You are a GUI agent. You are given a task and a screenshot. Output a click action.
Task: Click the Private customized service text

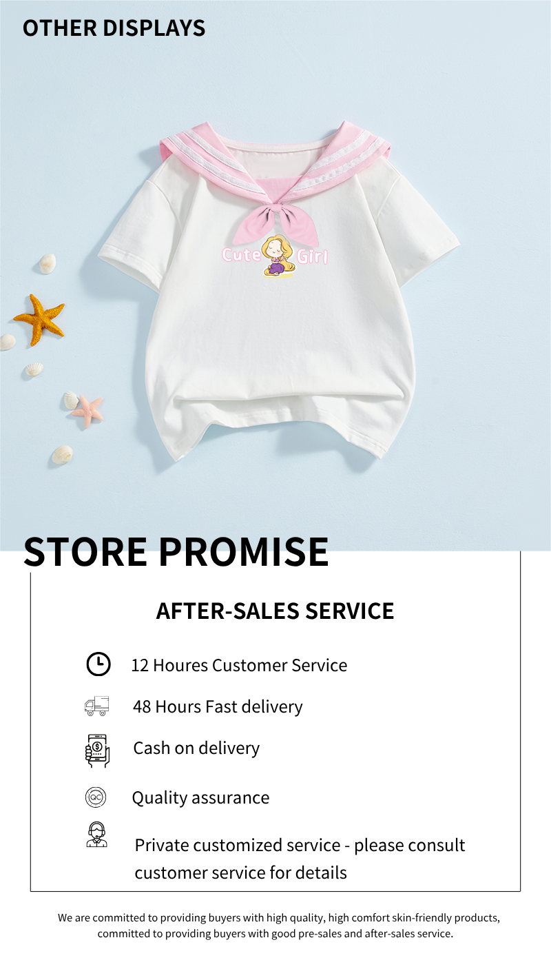pyautogui.click(x=300, y=859)
